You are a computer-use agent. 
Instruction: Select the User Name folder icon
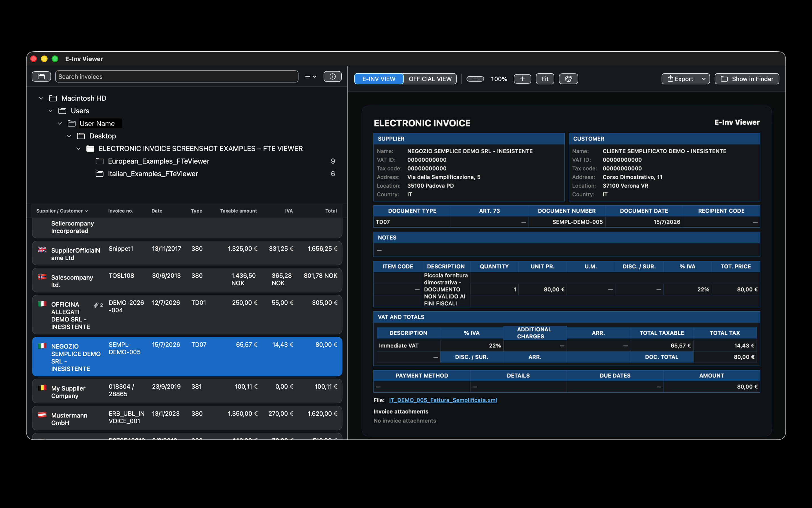tap(72, 124)
